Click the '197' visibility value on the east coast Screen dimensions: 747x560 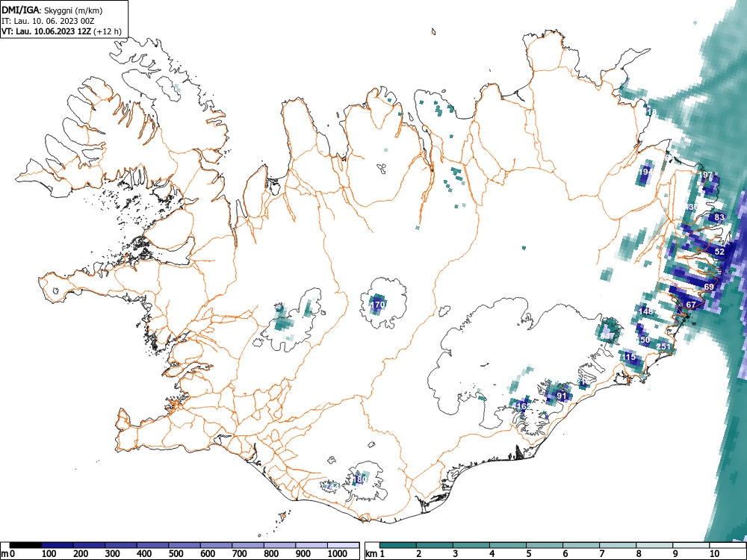707,175
